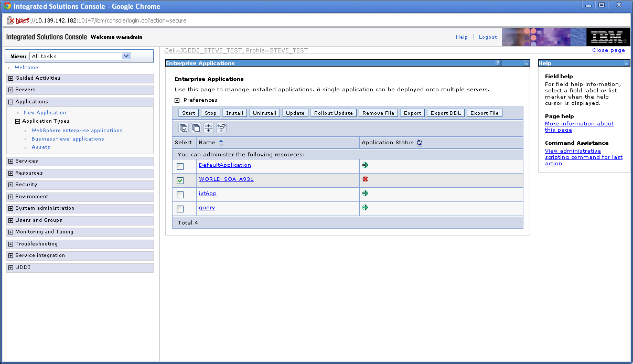Open the query application link
Viewport: 633px width, 364px height.
coord(207,208)
